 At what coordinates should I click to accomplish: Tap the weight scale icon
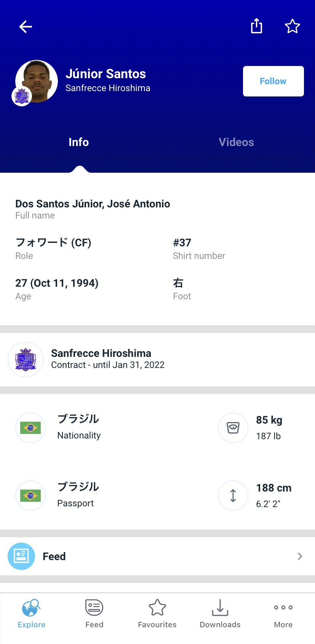pyautogui.click(x=233, y=428)
